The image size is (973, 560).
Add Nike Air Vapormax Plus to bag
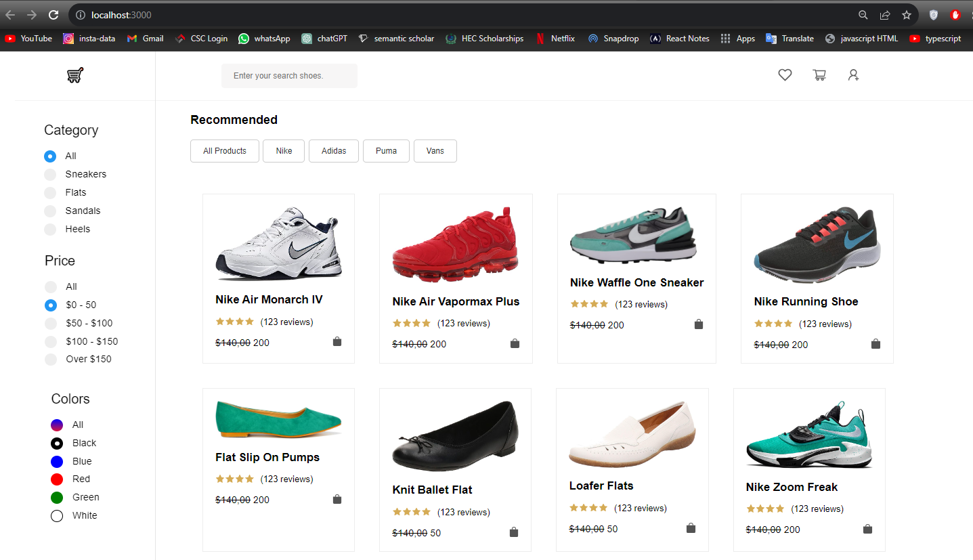click(515, 343)
